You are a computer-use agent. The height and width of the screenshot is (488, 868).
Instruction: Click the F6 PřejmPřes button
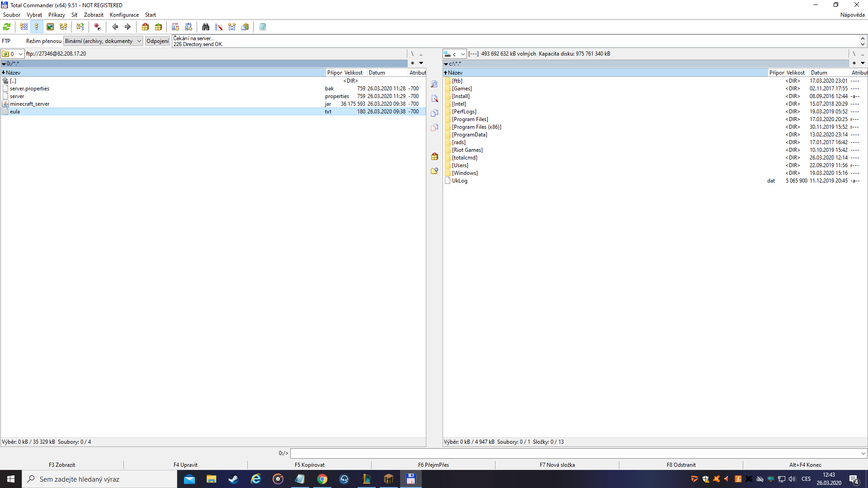pyautogui.click(x=434, y=465)
